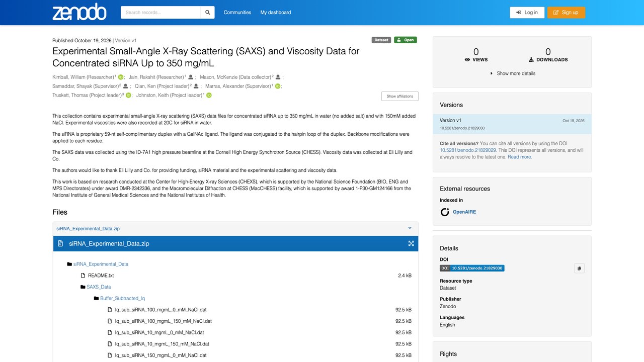Click the Log in button
The image size is (644, 362).
tap(527, 13)
